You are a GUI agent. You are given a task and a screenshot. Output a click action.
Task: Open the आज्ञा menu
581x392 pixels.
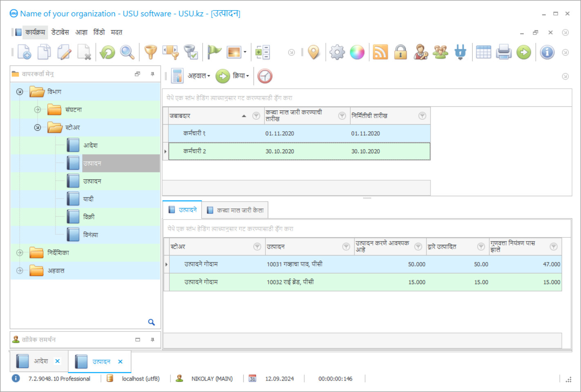coord(81,32)
